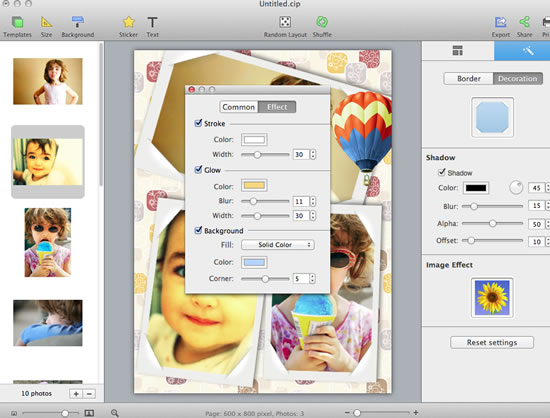The width and height of the screenshot is (550, 418).
Task: Click the Reset settings button
Action: click(x=492, y=342)
